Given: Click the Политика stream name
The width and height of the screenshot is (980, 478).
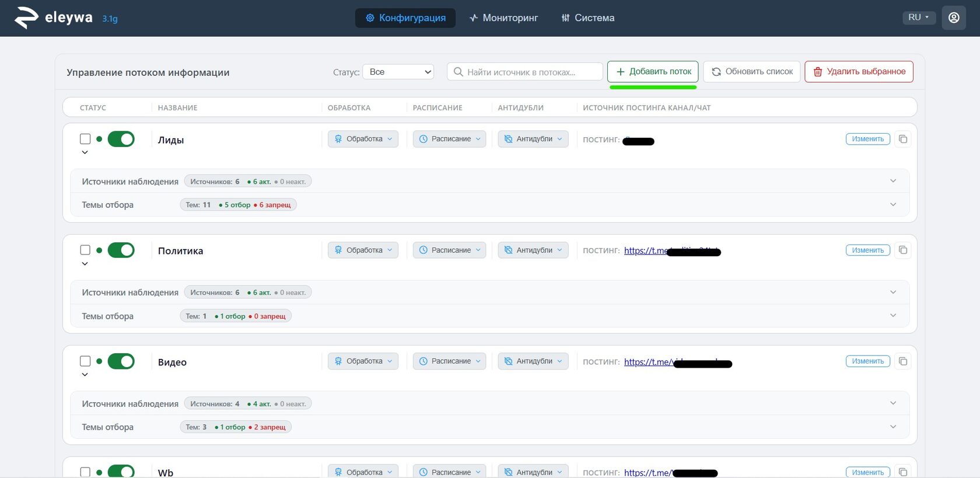Looking at the screenshot, I should click(180, 251).
